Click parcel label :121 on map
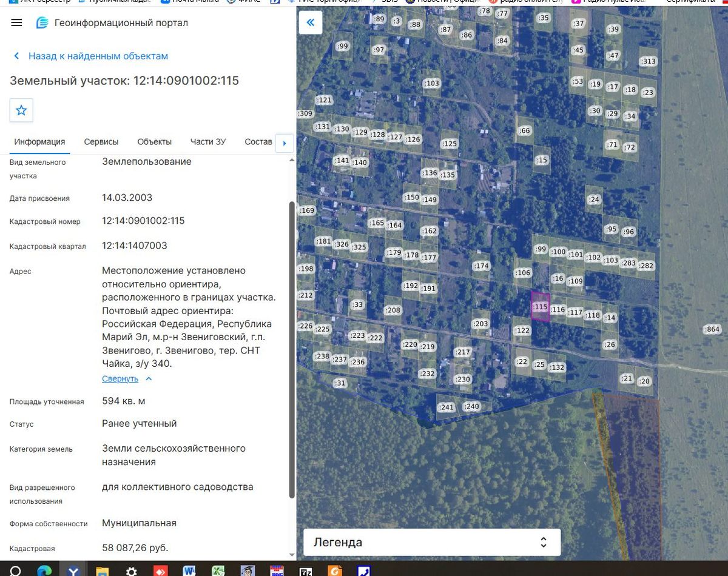This screenshot has width=728, height=576. [x=324, y=100]
